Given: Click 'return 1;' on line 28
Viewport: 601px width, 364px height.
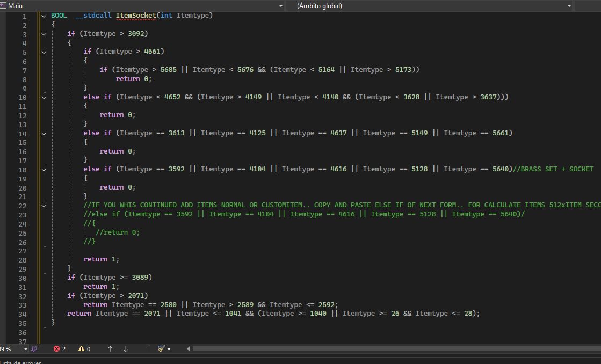Looking at the screenshot, I should coord(101,259).
